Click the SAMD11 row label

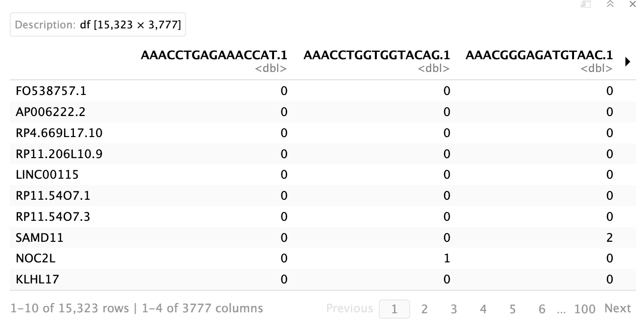[38, 237]
